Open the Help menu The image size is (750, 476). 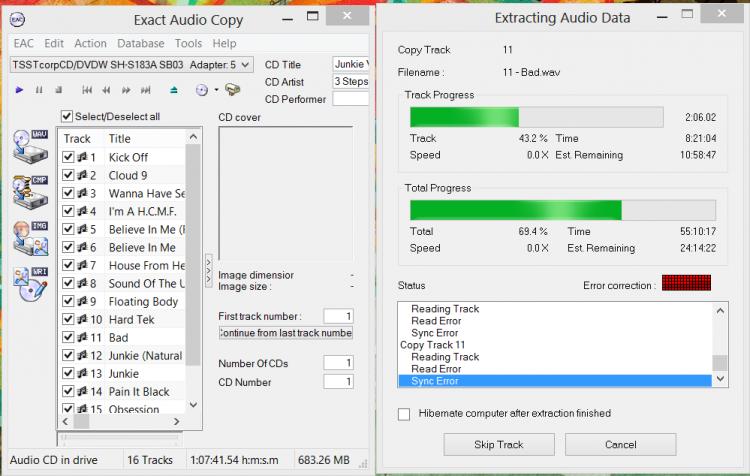(x=224, y=44)
